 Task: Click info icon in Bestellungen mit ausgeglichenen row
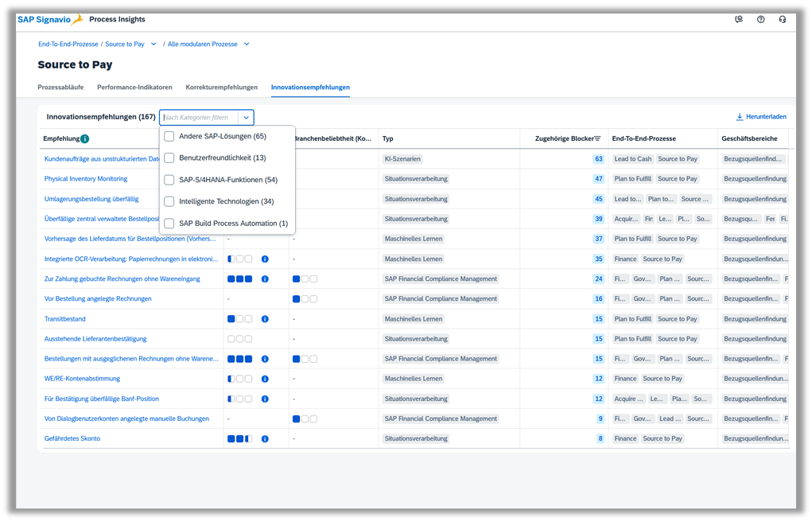click(265, 359)
